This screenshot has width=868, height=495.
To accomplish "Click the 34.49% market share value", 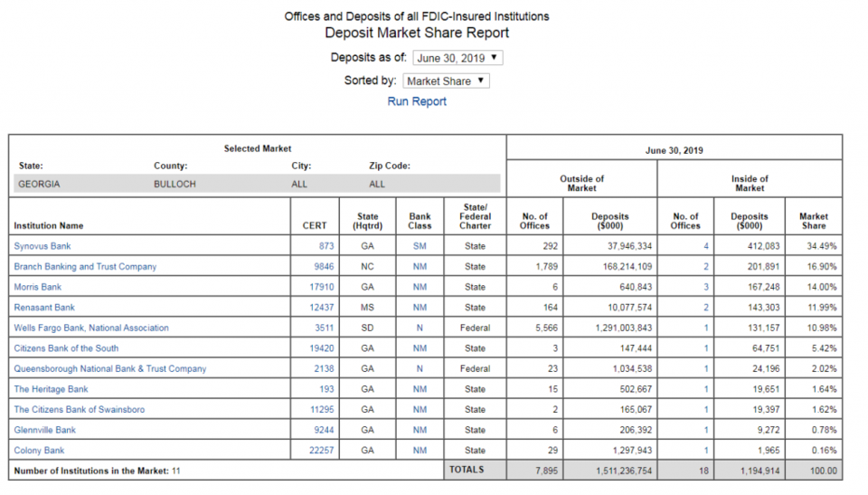I will click(x=822, y=246).
